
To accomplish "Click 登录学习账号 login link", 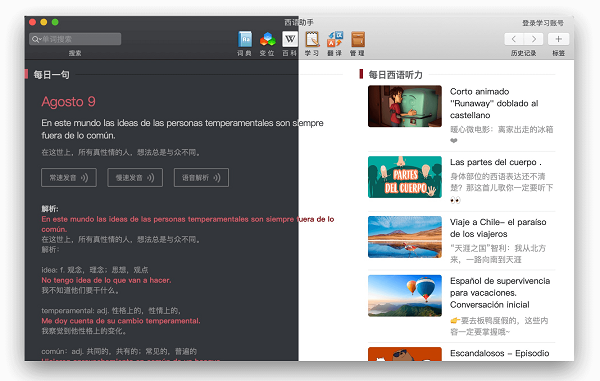I will (x=543, y=23).
